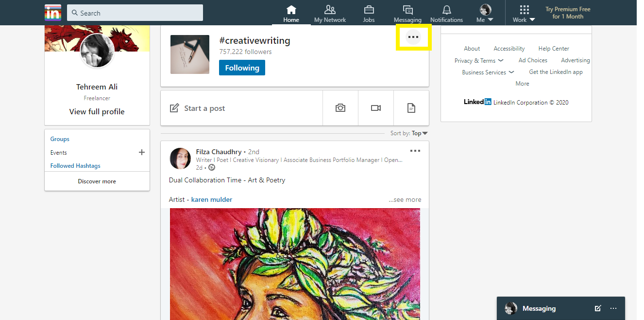Click the plus icon next to Events

click(x=142, y=152)
